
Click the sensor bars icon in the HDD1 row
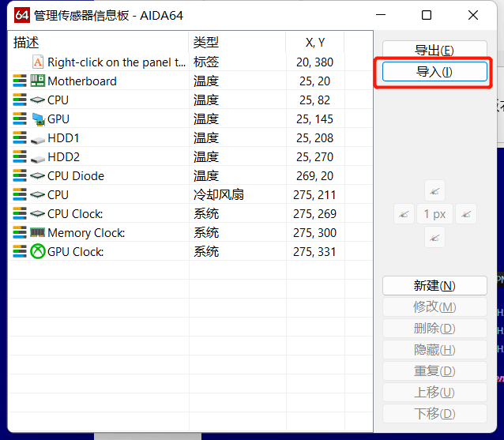(20, 138)
